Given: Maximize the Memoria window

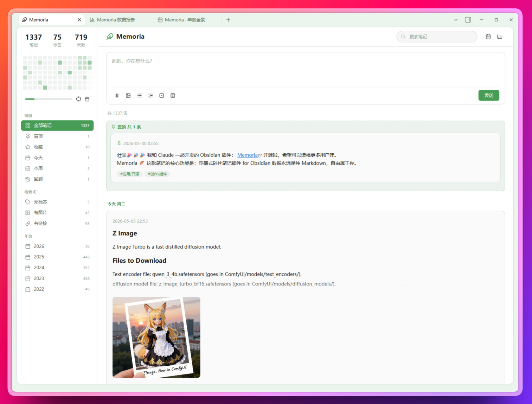Looking at the screenshot, I should [496, 20].
